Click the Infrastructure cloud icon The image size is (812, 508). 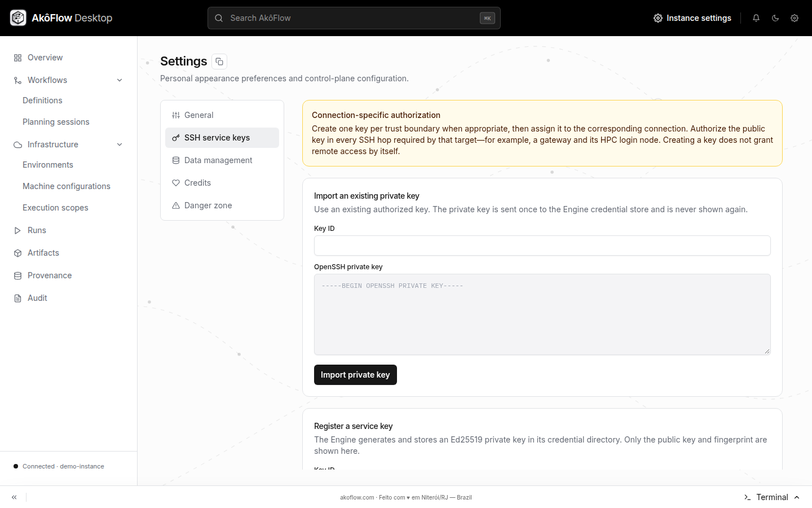coord(18,144)
